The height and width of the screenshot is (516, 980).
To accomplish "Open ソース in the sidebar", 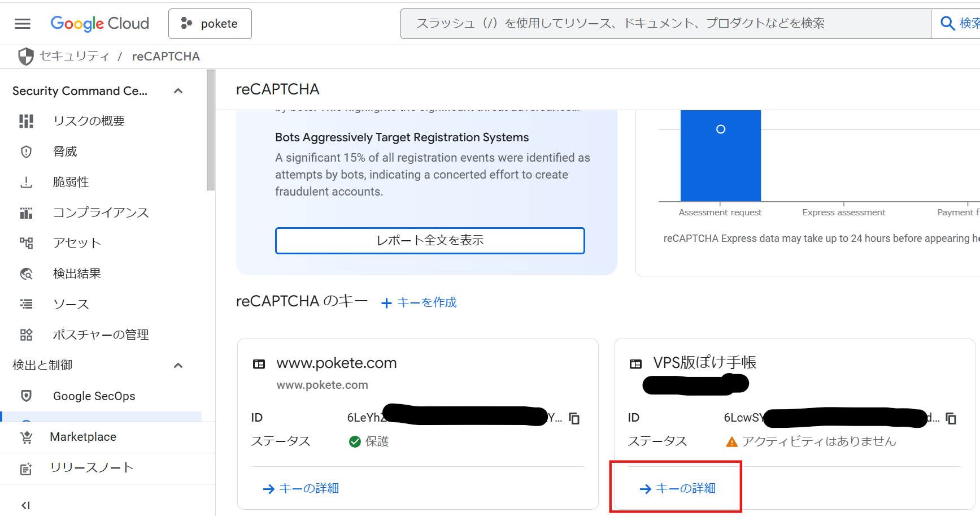I will (x=71, y=304).
